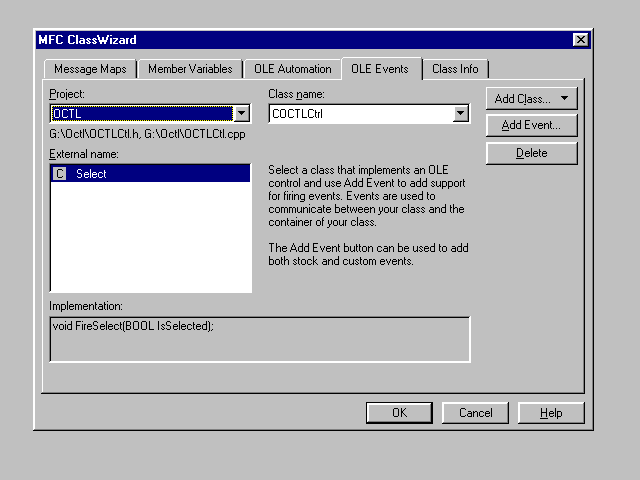Select the 'Select' event name in list
This screenshot has height=480, width=640.
[x=92, y=174]
